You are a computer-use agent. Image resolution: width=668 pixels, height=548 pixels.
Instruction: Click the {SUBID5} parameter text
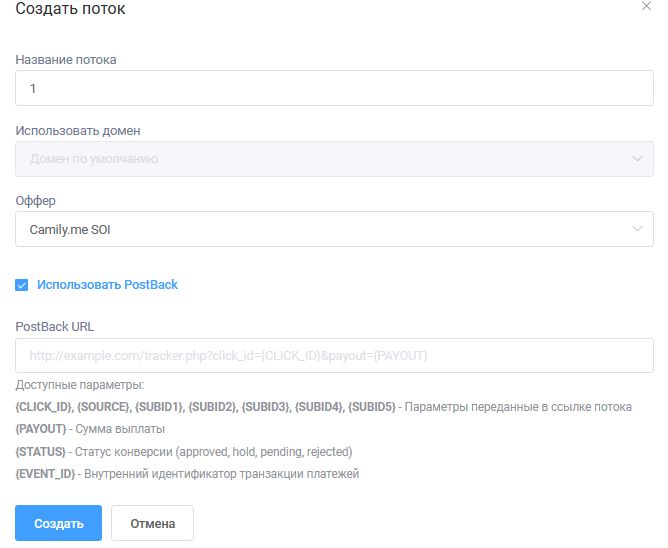point(370,407)
